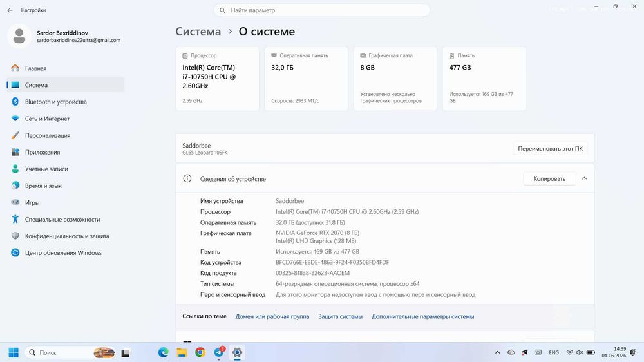This screenshot has height=362, width=644.
Task: Open Защита системы link
Action: pyautogui.click(x=340, y=316)
